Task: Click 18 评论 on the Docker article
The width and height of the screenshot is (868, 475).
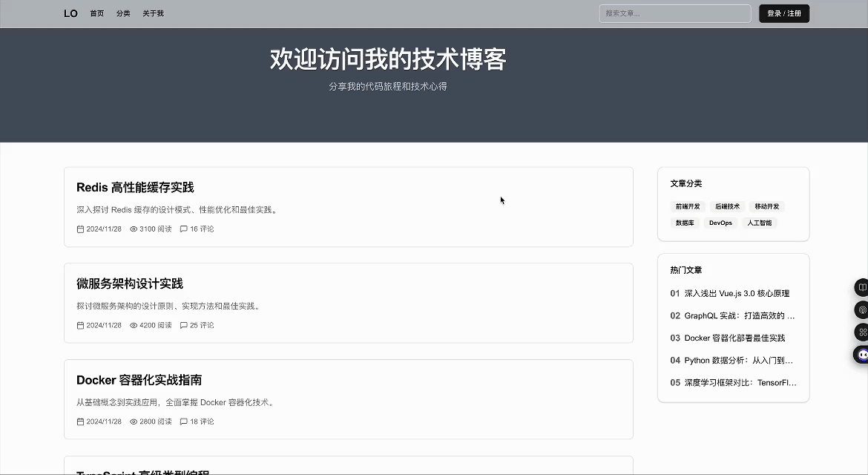Action: pyautogui.click(x=202, y=422)
